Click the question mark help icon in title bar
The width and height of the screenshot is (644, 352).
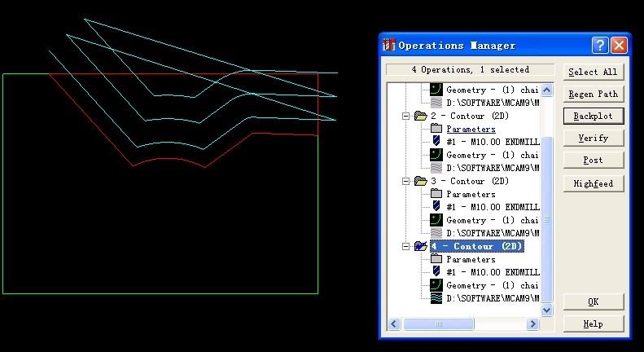(x=600, y=46)
